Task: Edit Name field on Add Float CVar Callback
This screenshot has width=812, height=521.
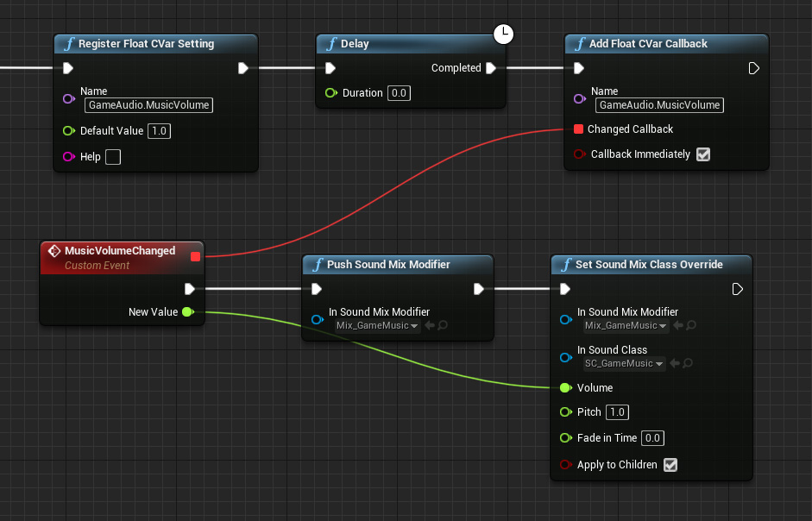Action: (x=659, y=105)
